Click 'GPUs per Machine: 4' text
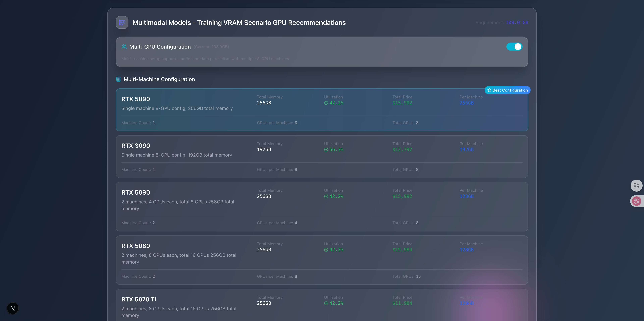 [277, 223]
